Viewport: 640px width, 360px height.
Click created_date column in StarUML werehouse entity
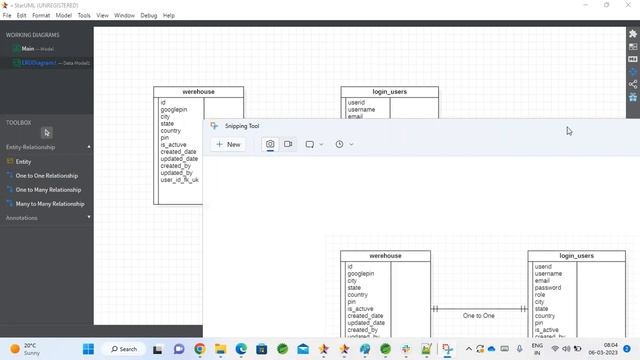tap(178, 151)
